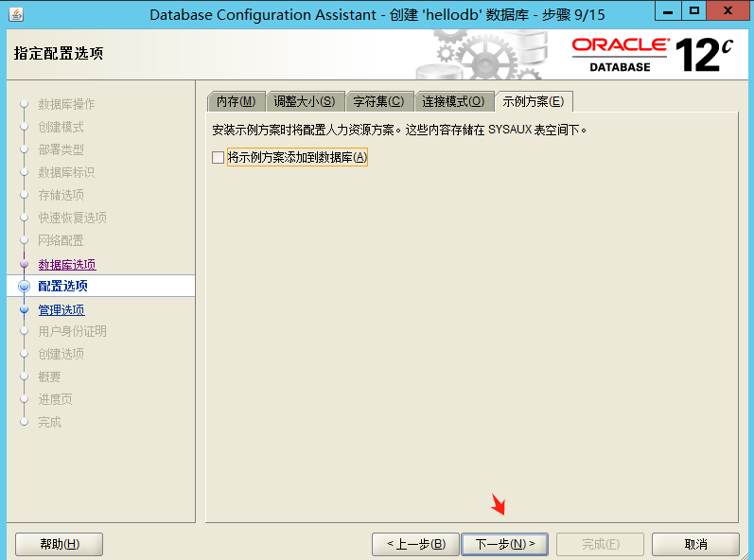The height and width of the screenshot is (560, 754).
Task: Click the Java icon in title bar
Action: tap(16, 14)
